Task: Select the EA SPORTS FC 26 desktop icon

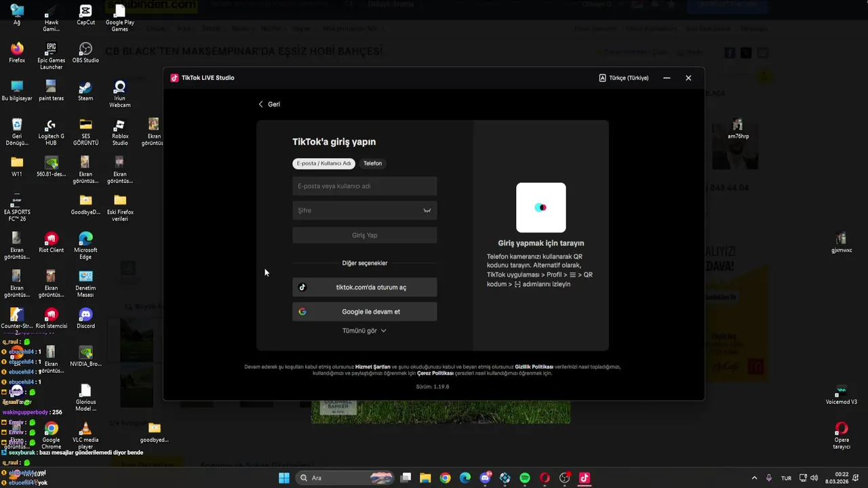Action: [17, 208]
